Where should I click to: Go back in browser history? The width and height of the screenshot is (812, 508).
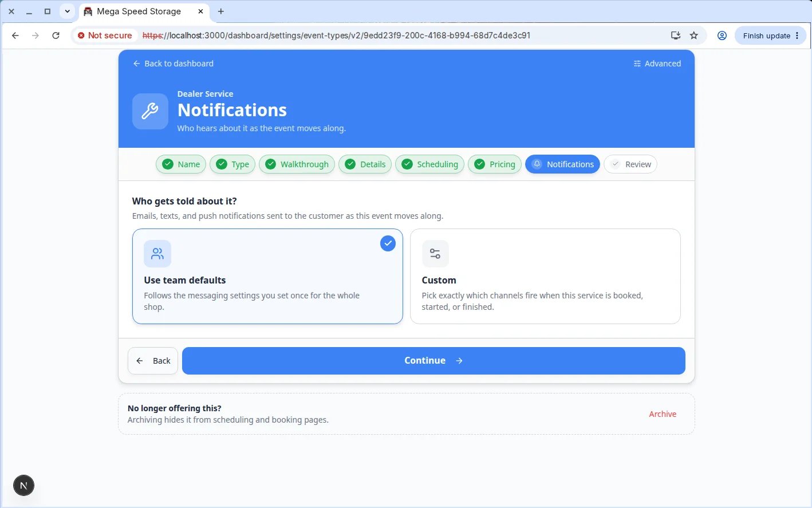click(15, 36)
